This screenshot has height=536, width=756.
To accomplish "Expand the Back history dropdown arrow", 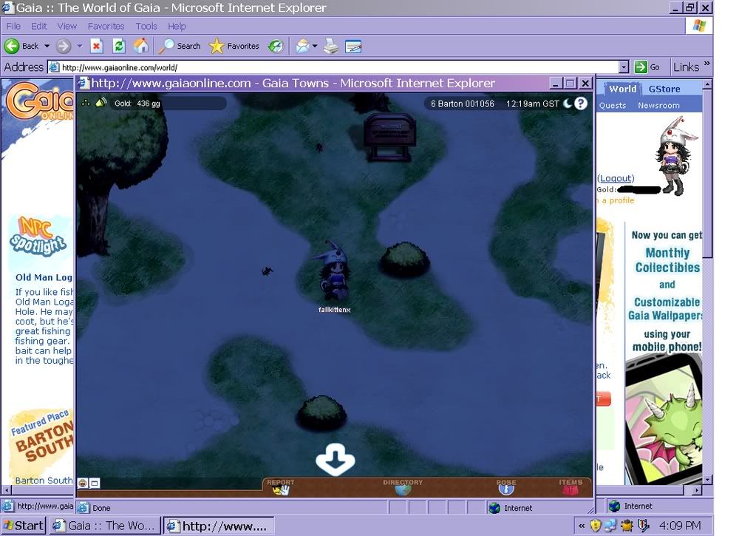I will 47,47.
